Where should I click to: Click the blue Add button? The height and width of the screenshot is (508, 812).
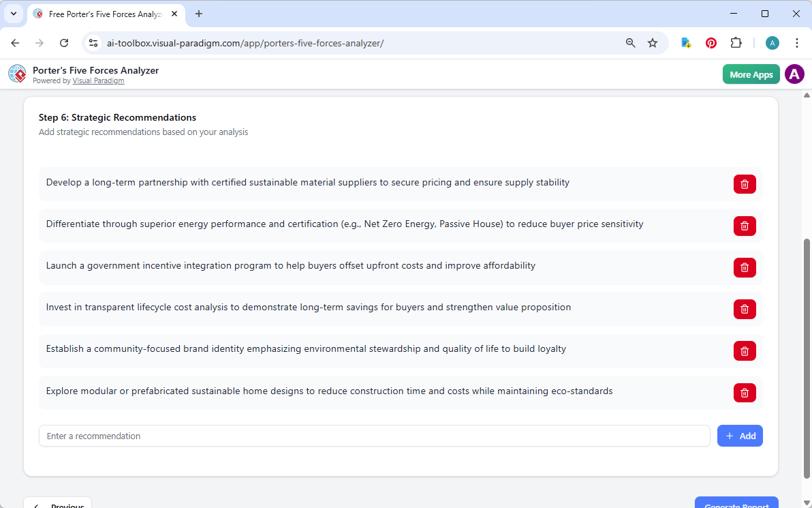(x=740, y=436)
